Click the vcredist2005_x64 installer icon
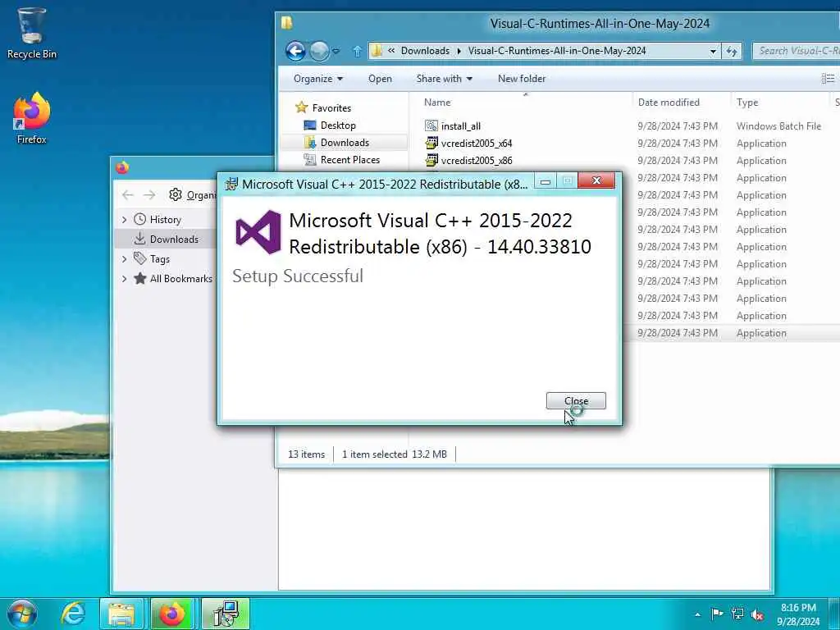This screenshot has height=630, width=840. (431, 143)
